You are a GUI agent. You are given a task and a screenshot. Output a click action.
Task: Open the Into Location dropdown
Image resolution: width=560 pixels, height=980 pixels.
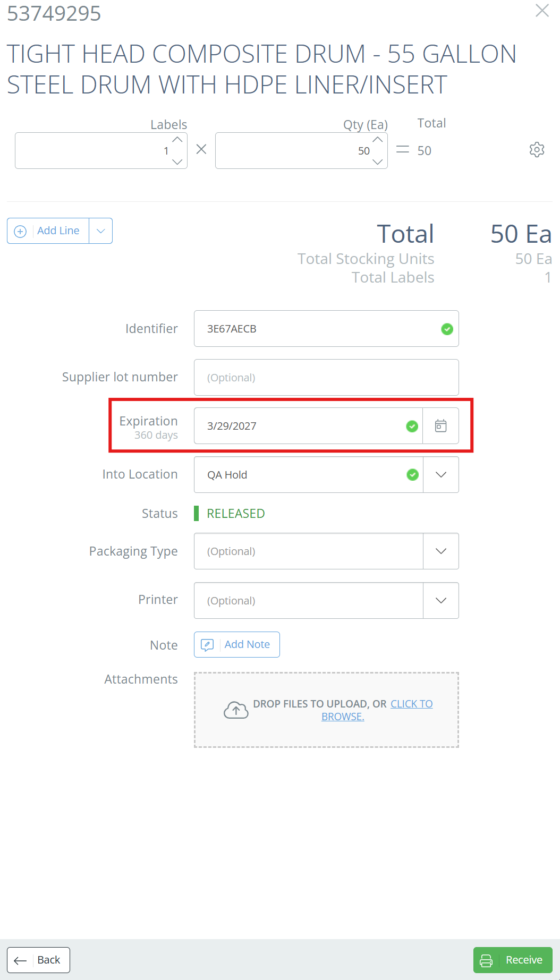tap(441, 475)
